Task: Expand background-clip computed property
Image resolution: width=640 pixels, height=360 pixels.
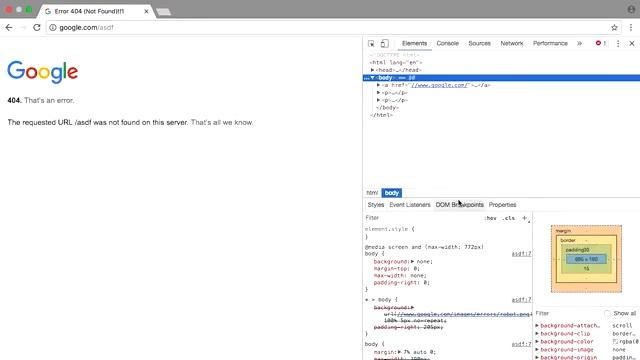Action: coord(537,333)
